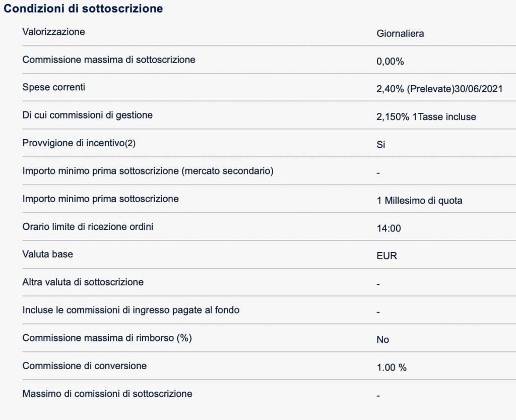Click Orario limite di ricezione ordini label
The image size is (516, 420).
[x=88, y=226]
